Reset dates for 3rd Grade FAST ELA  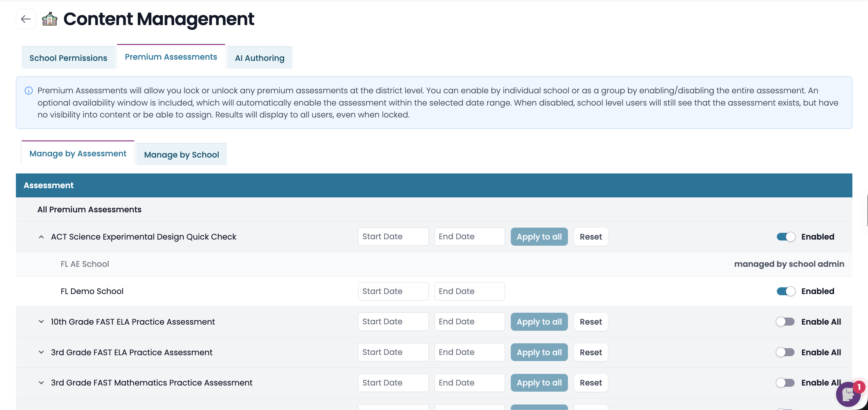[591, 352]
